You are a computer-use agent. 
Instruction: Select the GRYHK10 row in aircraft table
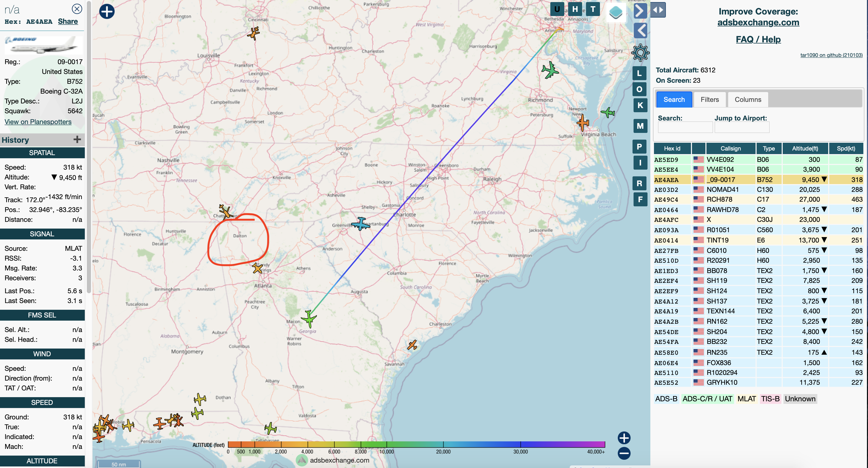coord(758,383)
